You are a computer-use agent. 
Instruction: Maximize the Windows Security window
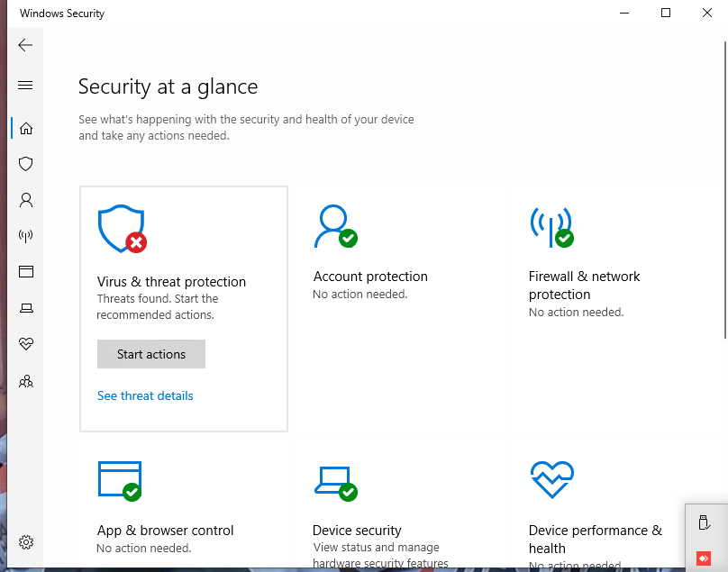pos(666,13)
